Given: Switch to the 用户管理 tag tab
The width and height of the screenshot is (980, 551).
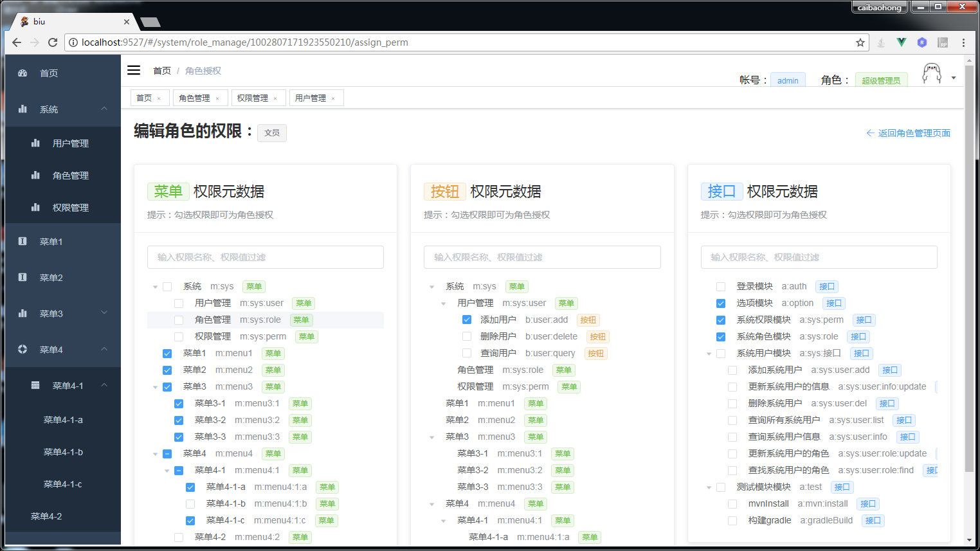Looking at the screenshot, I should pos(311,98).
